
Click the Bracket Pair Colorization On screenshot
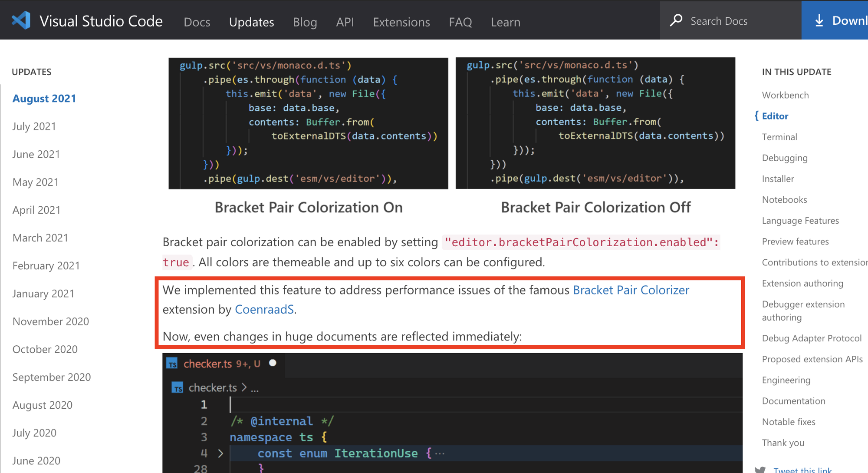tap(308, 123)
